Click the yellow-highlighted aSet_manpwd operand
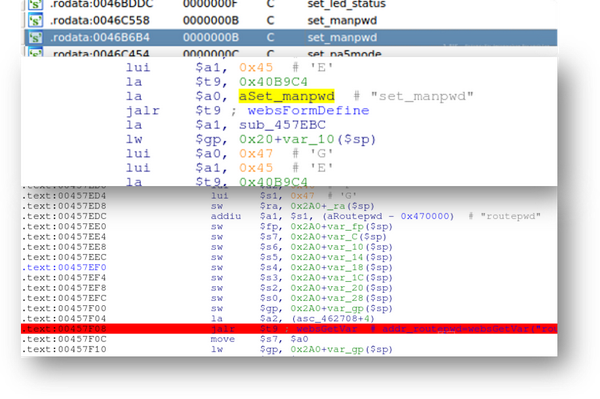The height and width of the screenshot is (399, 600). (287, 96)
